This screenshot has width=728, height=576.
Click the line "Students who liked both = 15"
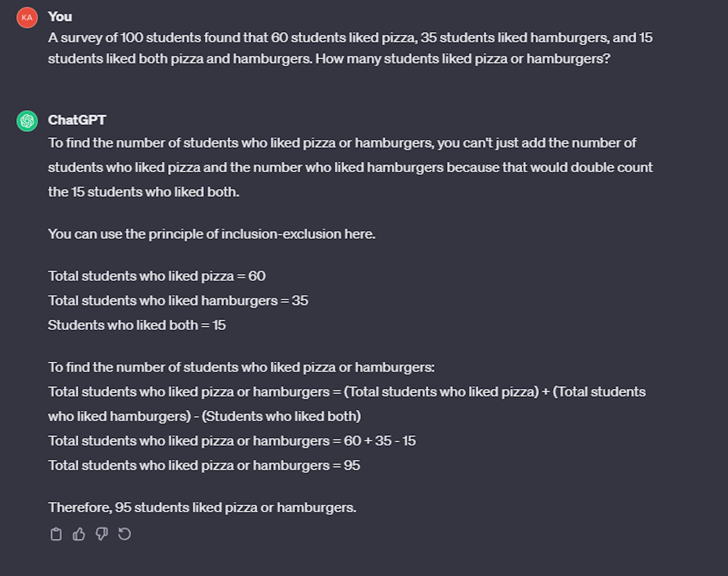click(136, 325)
